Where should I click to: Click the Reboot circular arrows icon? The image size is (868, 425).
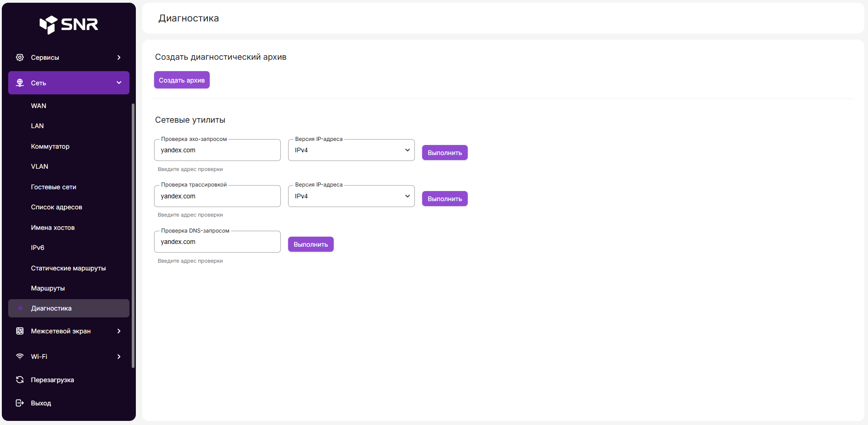click(x=20, y=380)
